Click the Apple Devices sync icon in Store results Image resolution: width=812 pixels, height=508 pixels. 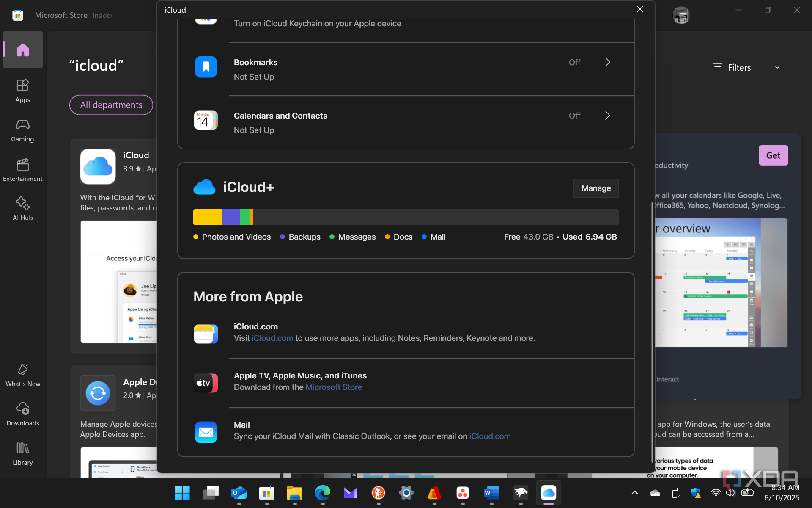(x=98, y=393)
